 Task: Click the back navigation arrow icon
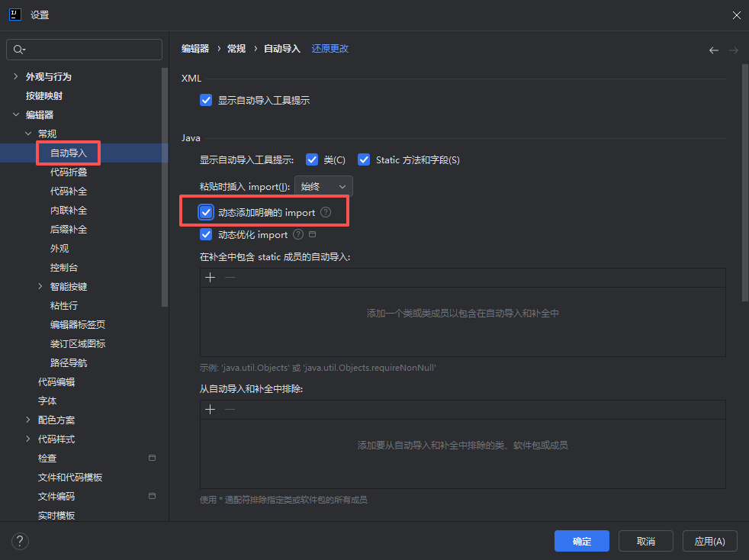(713, 50)
